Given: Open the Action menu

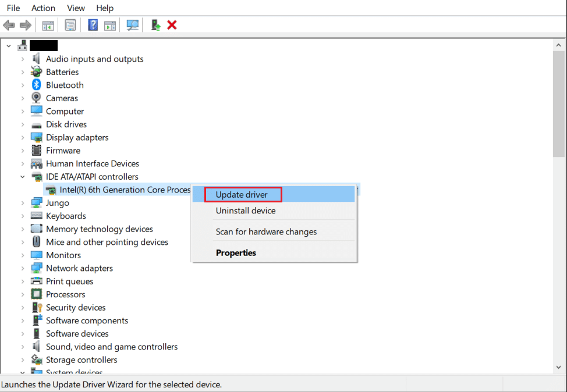Looking at the screenshot, I should coord(43,8).
